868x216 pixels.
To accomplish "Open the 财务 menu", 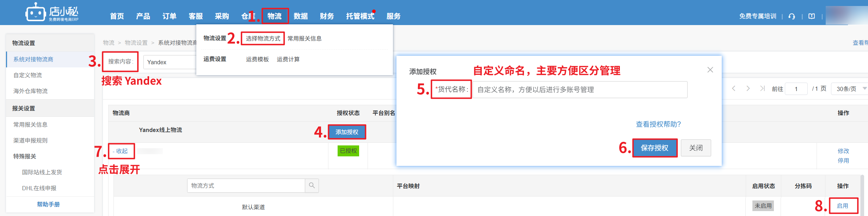I will point(327,16).
